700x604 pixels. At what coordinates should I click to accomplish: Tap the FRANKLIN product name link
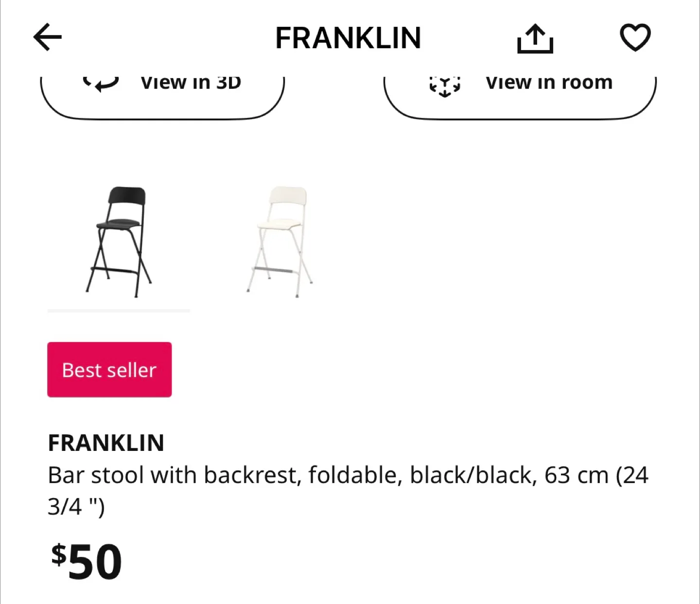tap(105, 443)
